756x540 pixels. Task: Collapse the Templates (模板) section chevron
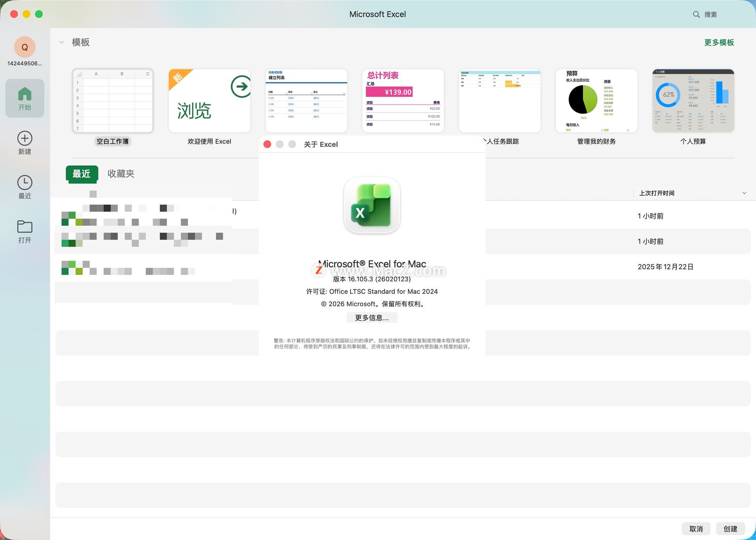[x=61, y=42]
